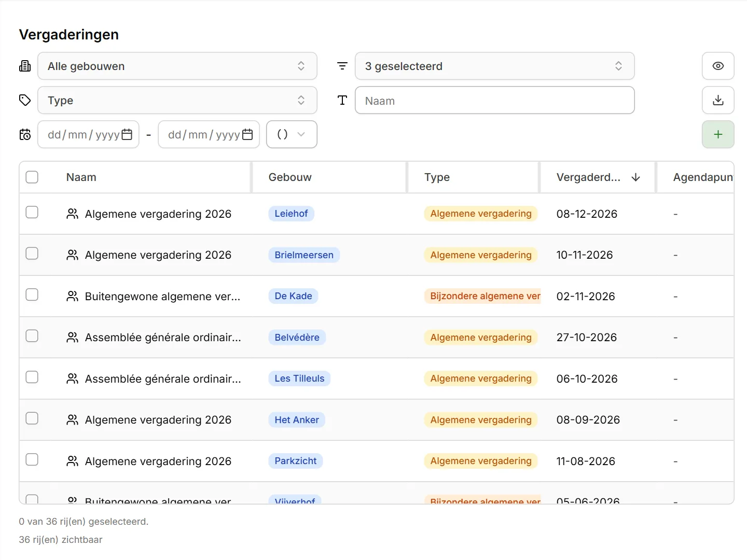Tick the checkbox for Belvédère meeting
Image resolution: width=747 pixels, height=560 pixels.
pos(32,335)
